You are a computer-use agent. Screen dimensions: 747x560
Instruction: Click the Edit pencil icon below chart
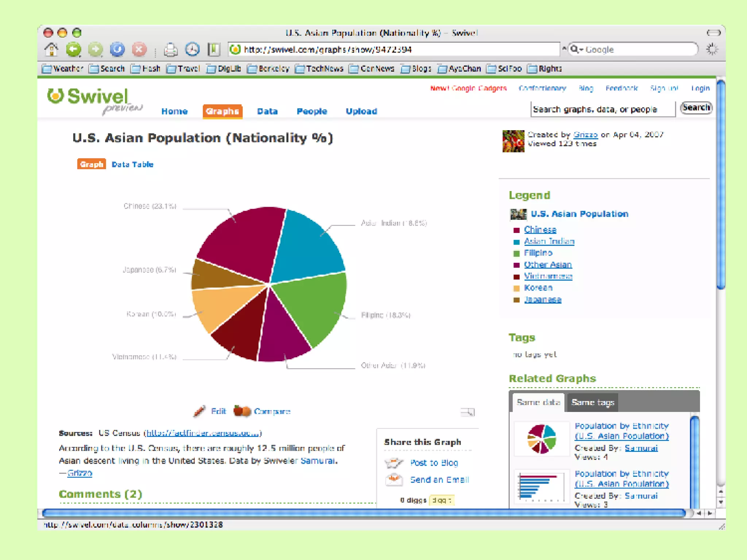199,411
